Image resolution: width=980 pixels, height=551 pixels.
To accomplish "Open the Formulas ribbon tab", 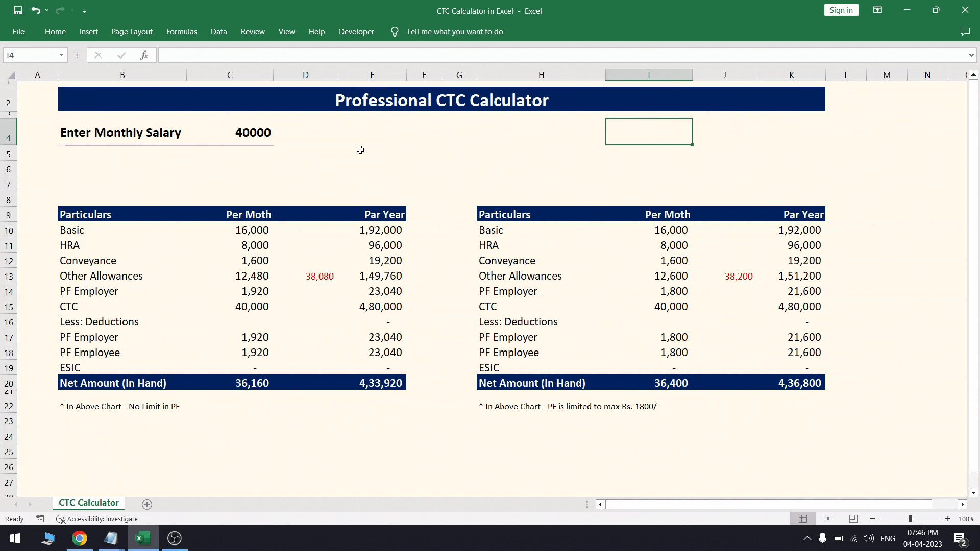I will 182,31.
